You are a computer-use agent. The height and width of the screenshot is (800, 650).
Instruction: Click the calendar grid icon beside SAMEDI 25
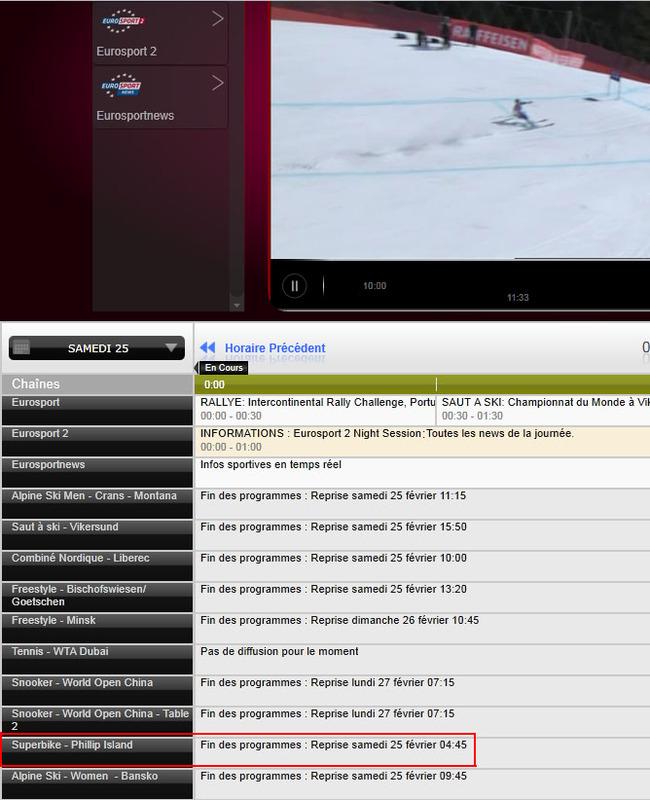click(x=21, y=348)
